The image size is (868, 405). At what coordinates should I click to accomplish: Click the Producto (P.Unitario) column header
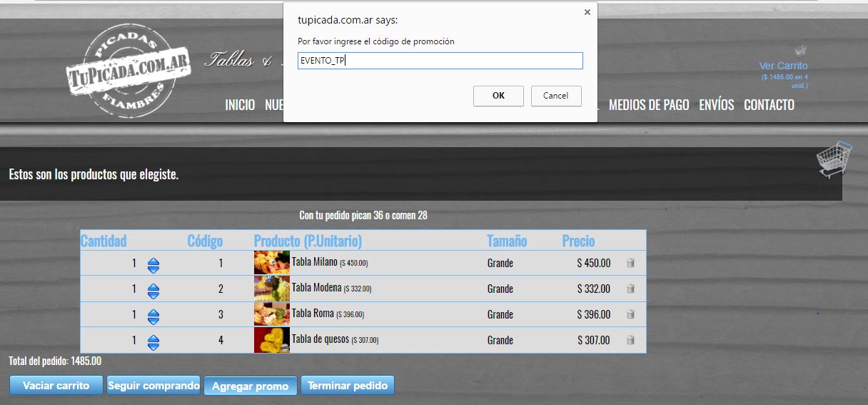(308, 241)
